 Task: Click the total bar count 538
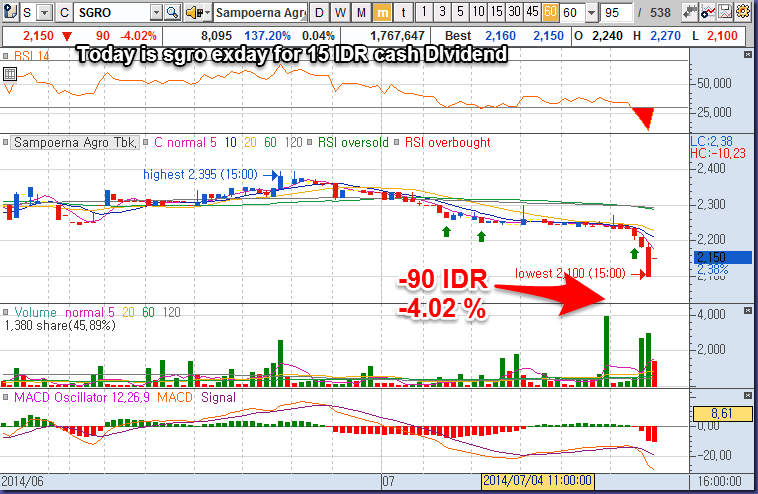660,13
